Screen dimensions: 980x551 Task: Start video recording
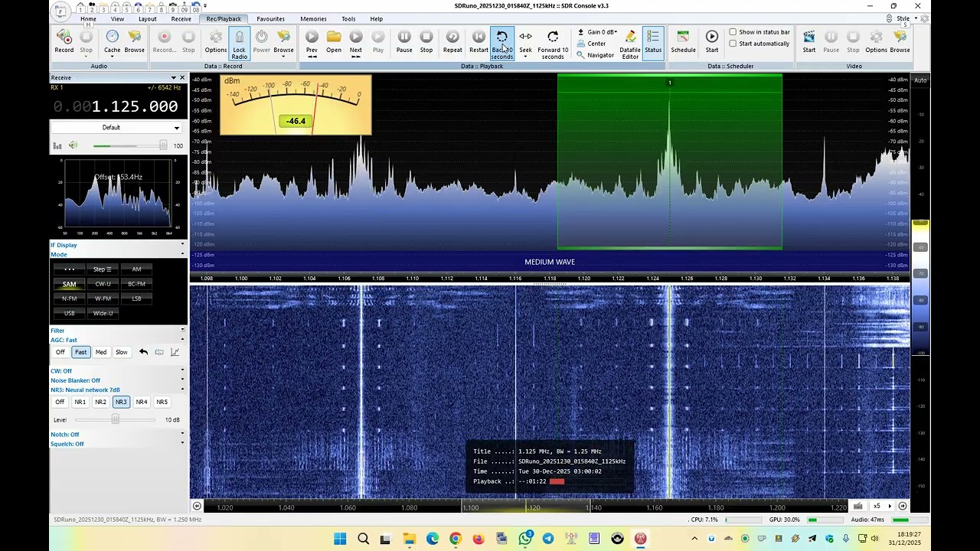click(809, 41)
